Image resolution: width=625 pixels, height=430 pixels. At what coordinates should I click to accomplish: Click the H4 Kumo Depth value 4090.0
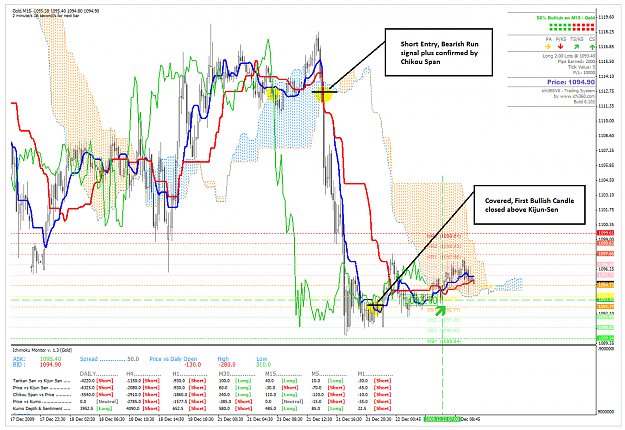[x=133, y=408]
